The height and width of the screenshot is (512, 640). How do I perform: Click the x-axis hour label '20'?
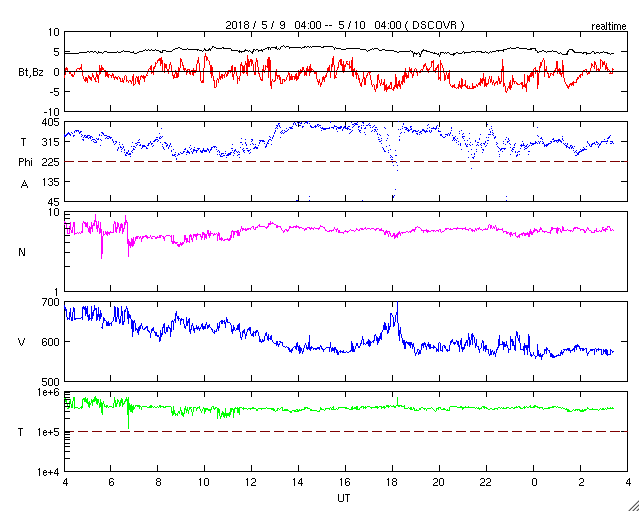pyautogui.click(x=440, y=482)
